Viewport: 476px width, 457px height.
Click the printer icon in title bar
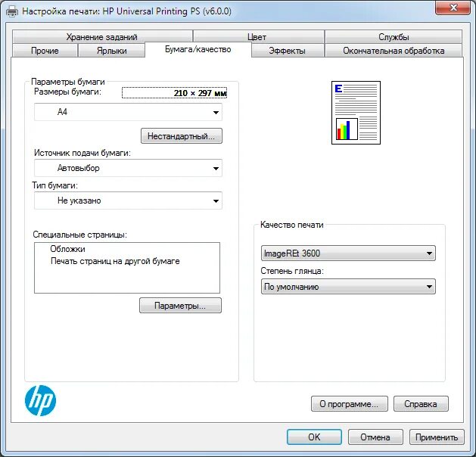coord(12,11)
